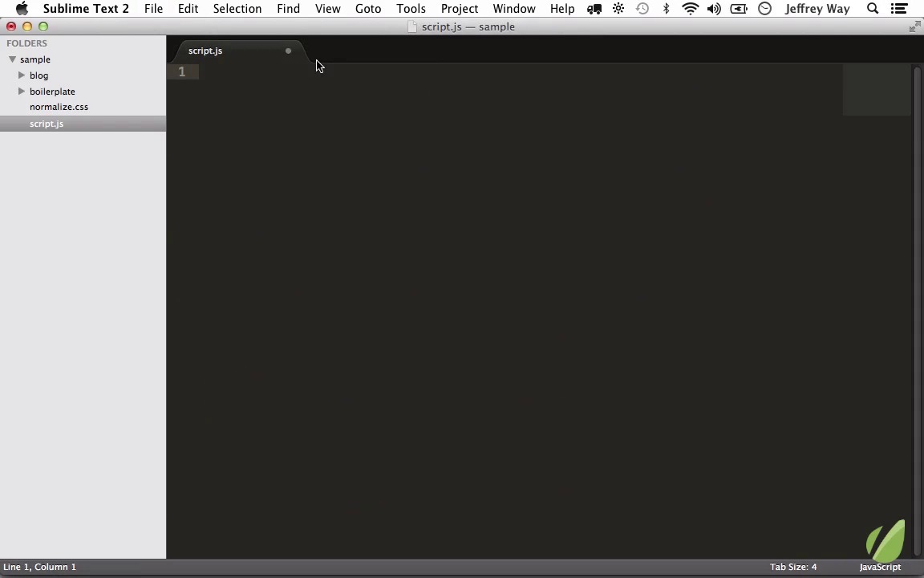Open script.js in the sidebar
The height and width of the screenshot is (578, 924).
tap(47, 124)
